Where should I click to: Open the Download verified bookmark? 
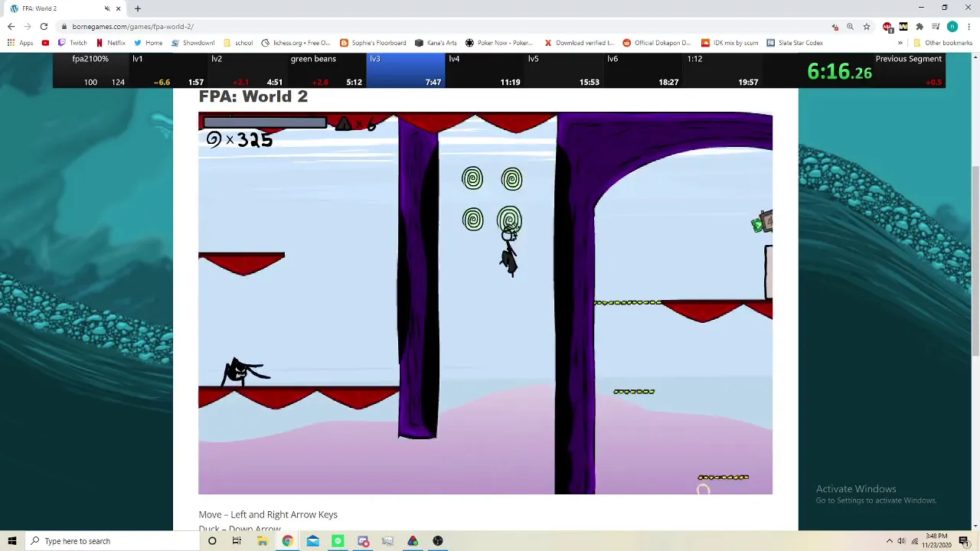coord(579,43)
